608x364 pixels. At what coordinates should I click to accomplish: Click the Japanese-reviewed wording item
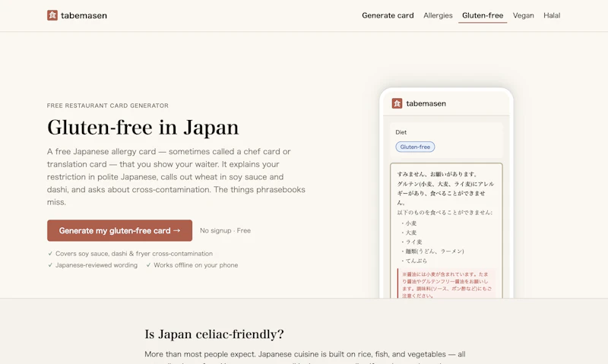click(93, 265)
